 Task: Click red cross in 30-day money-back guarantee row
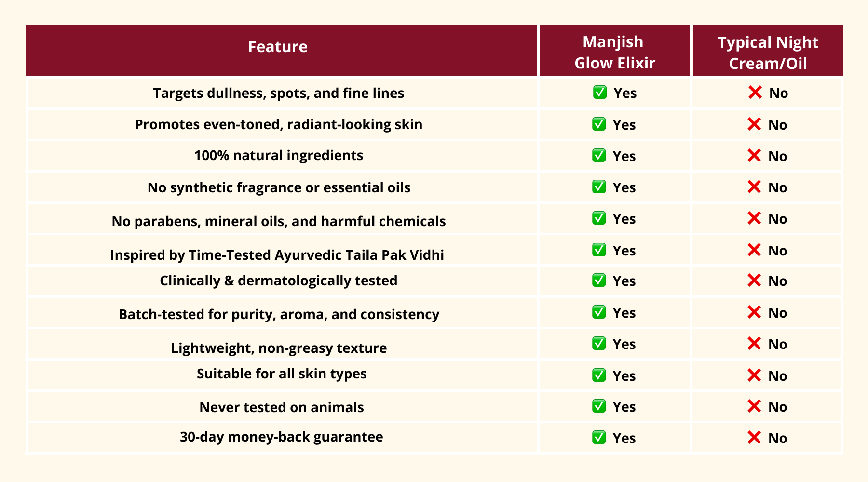pos(754,437)
